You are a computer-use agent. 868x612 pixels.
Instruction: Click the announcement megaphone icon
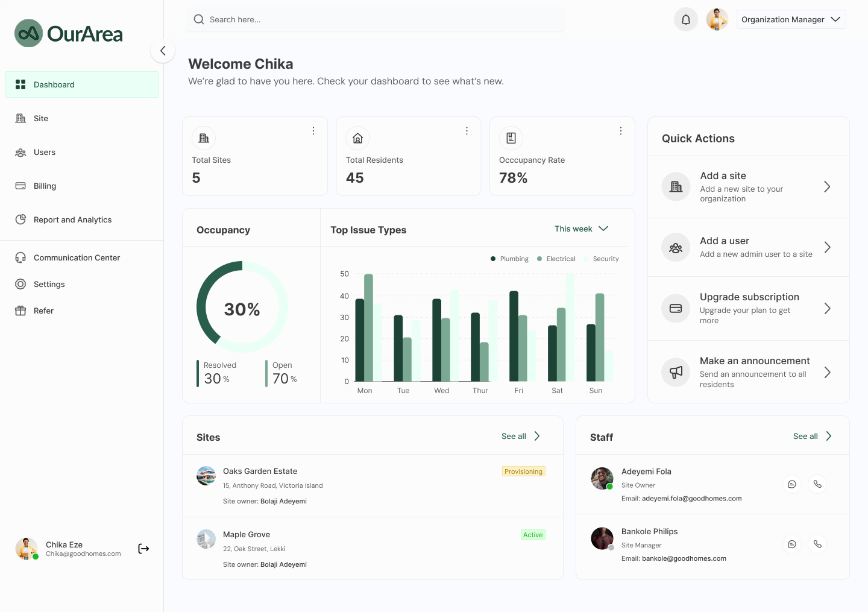pyautogui.click(x=675, y=372)
